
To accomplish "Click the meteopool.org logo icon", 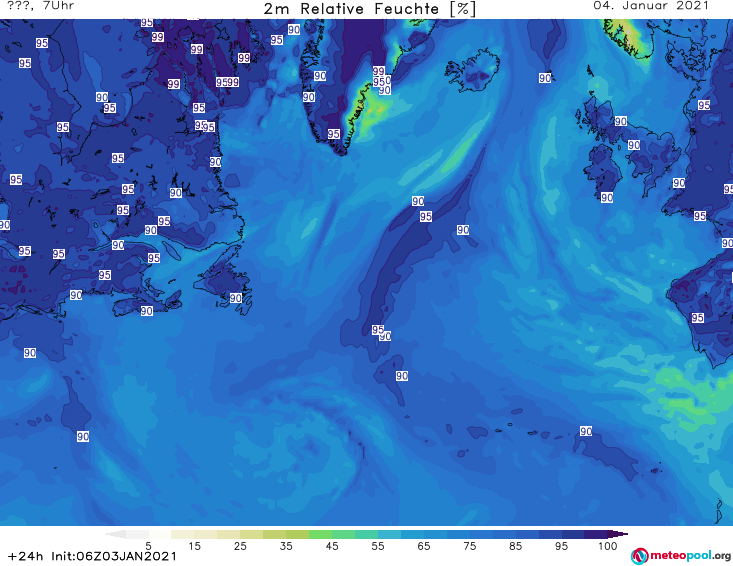I will click(639, 556).
